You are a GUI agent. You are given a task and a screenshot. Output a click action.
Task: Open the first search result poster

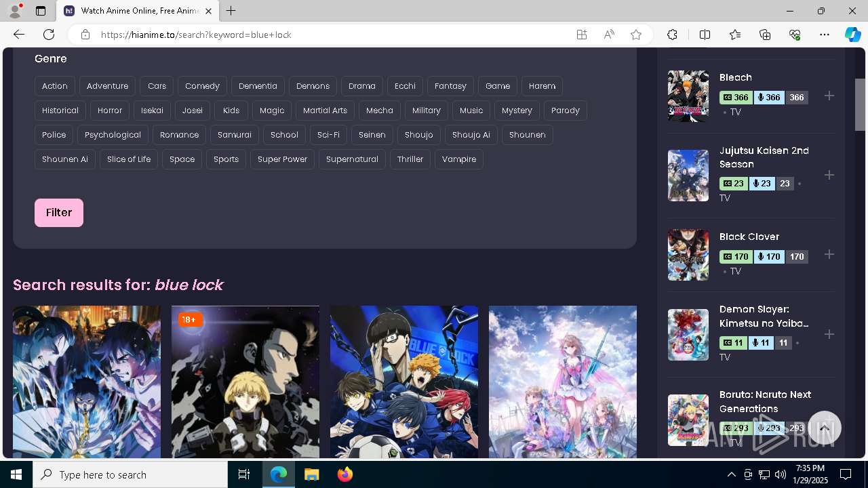tap(87, 382)
